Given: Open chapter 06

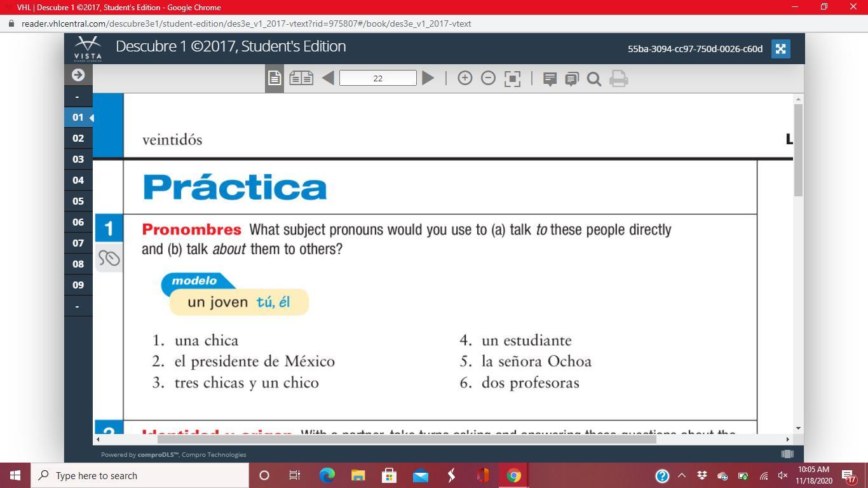Looking at the screenshot, I should (x=78, y=222).
